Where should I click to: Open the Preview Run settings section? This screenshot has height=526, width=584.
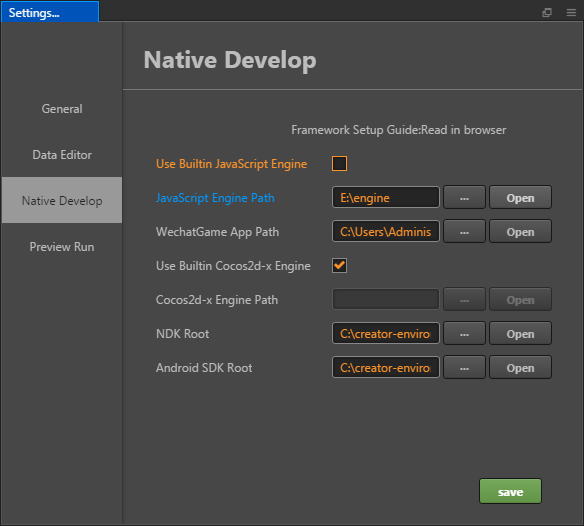click(62, 247)
